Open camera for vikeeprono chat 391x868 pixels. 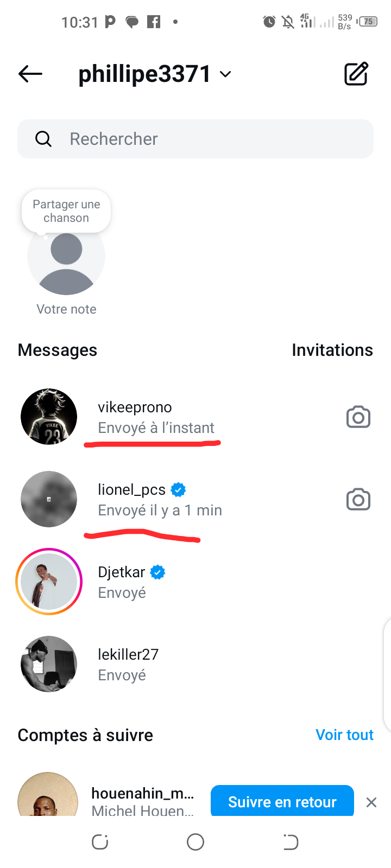pyautogui.click(x=358, y=417)
